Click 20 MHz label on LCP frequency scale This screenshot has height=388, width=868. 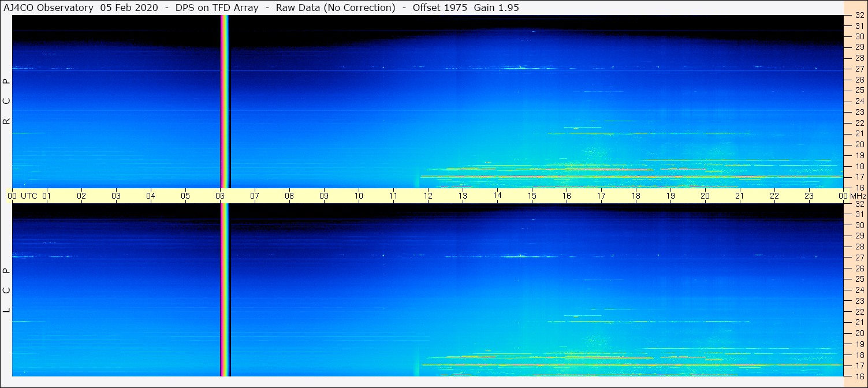[x=858, y=333]
